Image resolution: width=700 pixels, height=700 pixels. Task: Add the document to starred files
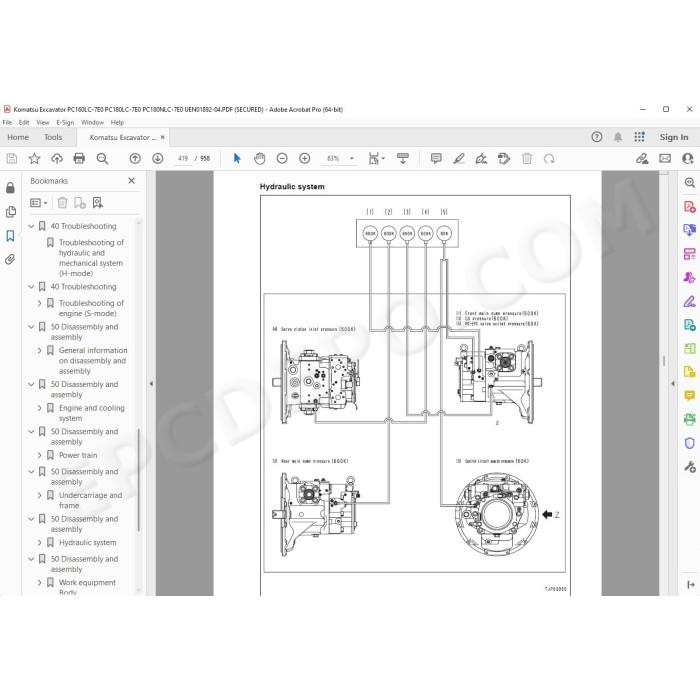click(x=34, y=158)
